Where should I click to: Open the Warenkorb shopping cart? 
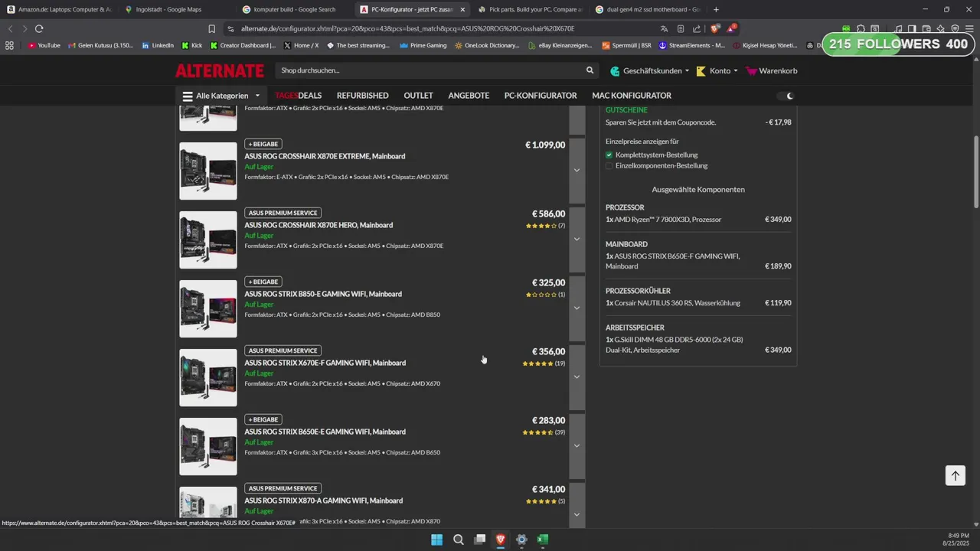[x=772, y=70]
